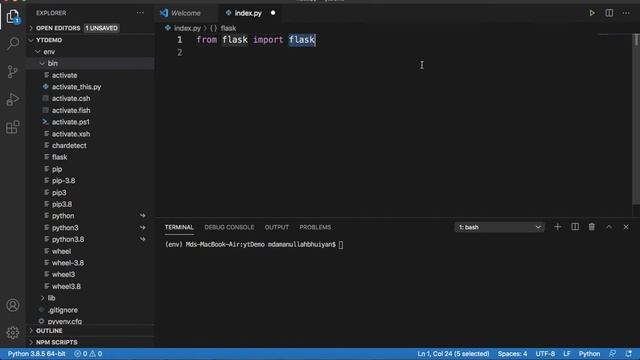Open Explorer Views and More Actions ellipsis

pyautogui.click(x=140, y=13)
